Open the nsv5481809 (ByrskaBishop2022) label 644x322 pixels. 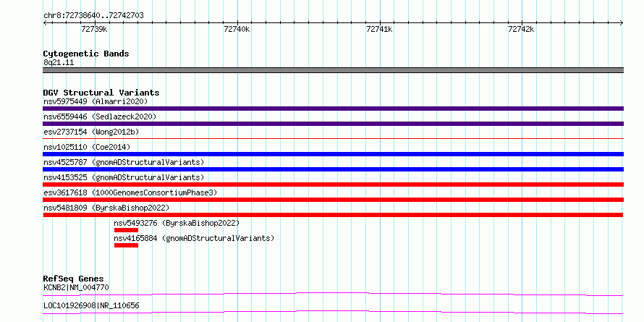pos(106,208)
